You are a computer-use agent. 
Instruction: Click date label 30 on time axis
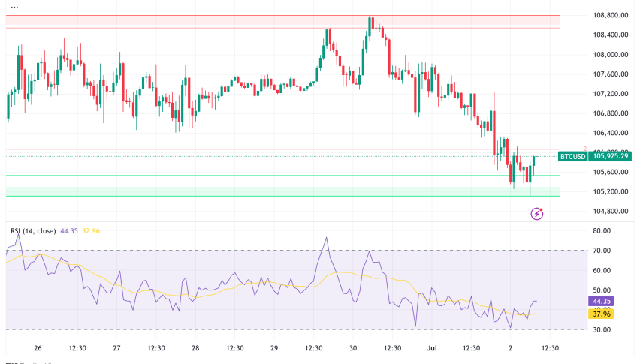353,348
